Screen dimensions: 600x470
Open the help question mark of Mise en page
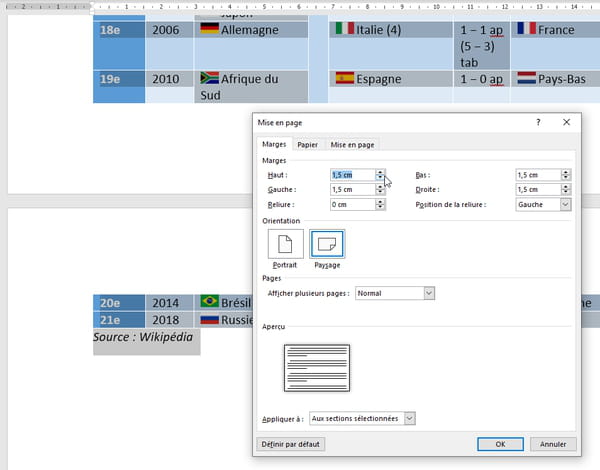pyautogui.click(x=538, y=122)
